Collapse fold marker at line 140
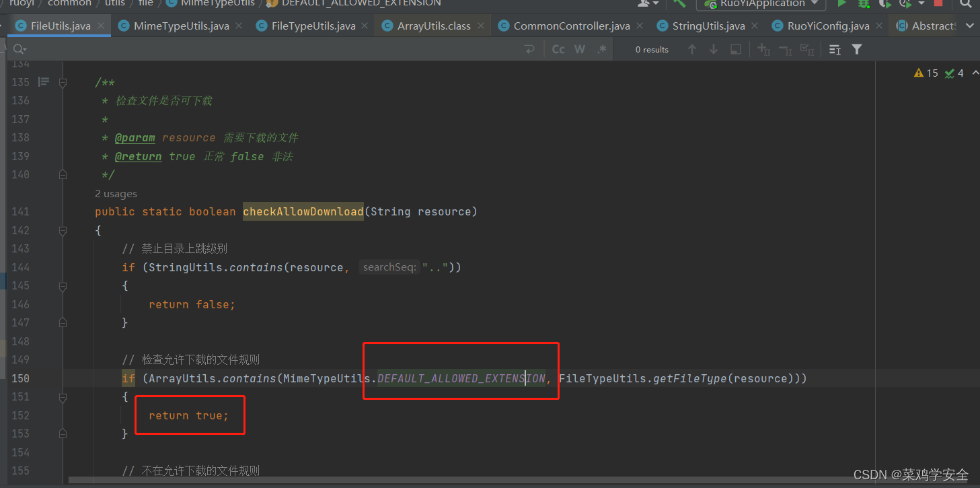The height and width of the screenshot is (488, 980). (63, 174)
